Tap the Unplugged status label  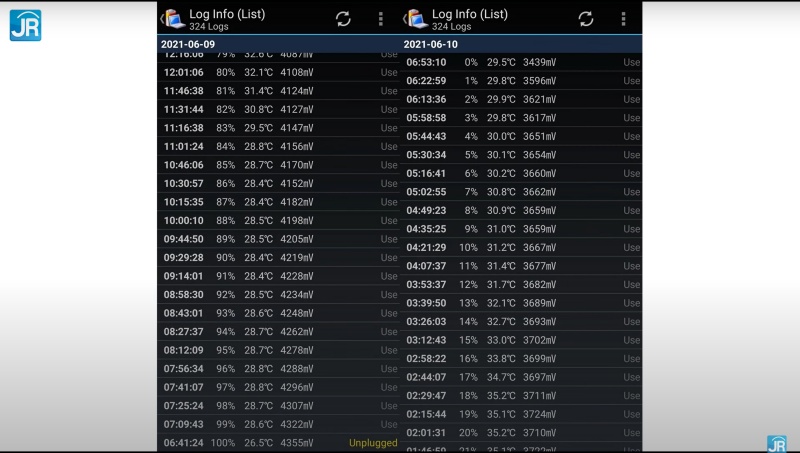(x=372, y=443)
